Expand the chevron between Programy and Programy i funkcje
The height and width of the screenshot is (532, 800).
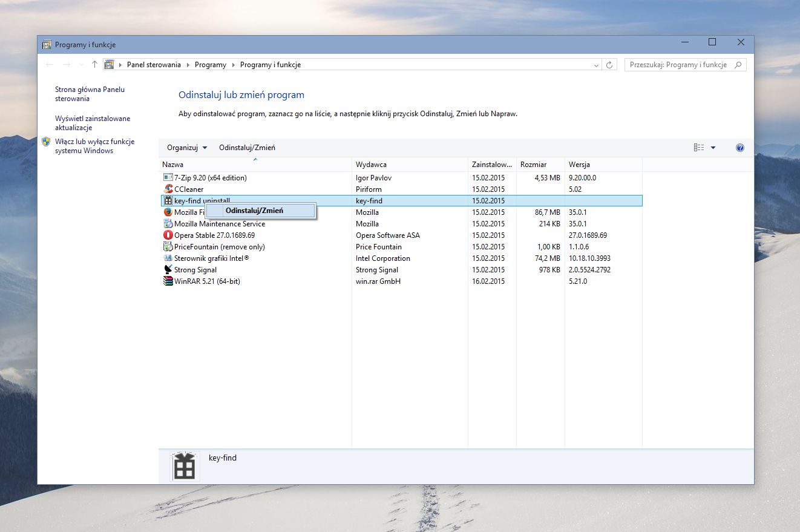click(x=233, y=65)
